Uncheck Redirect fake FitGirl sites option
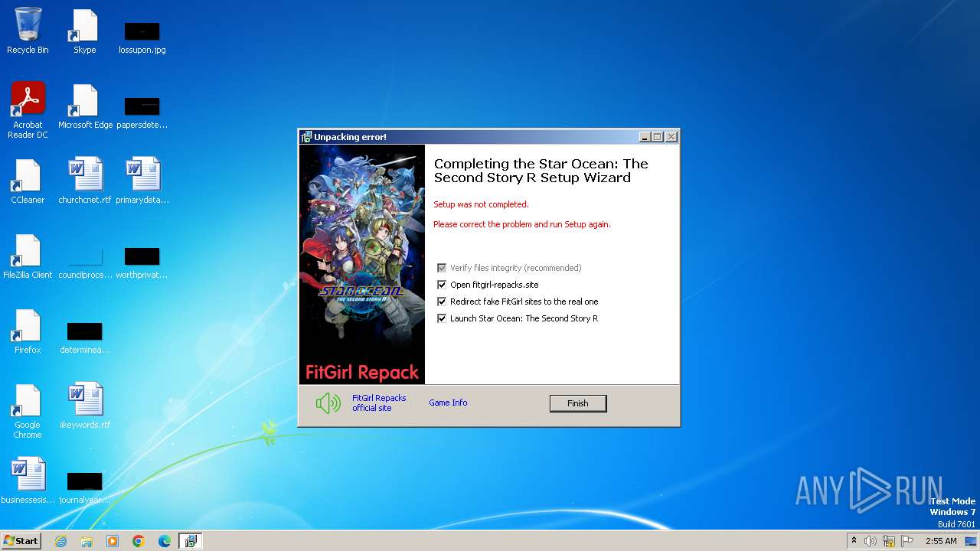This screenshot has height=551, width=980. pyautogui.click(x=441, y=302)
